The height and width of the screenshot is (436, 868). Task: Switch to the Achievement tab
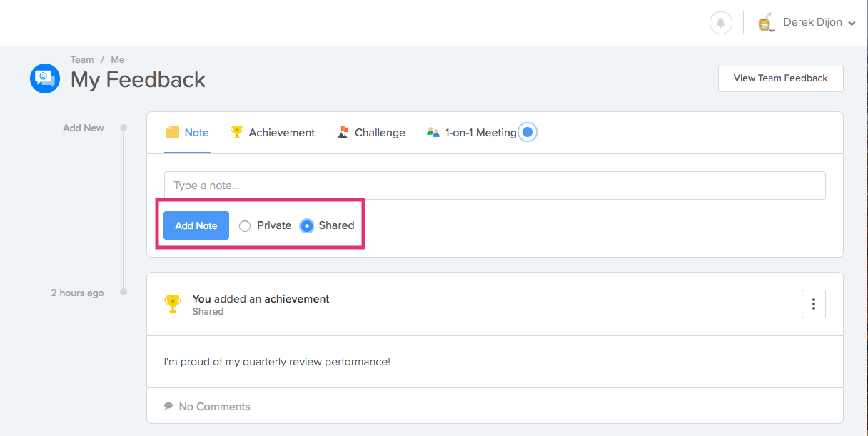coord(273,133)
